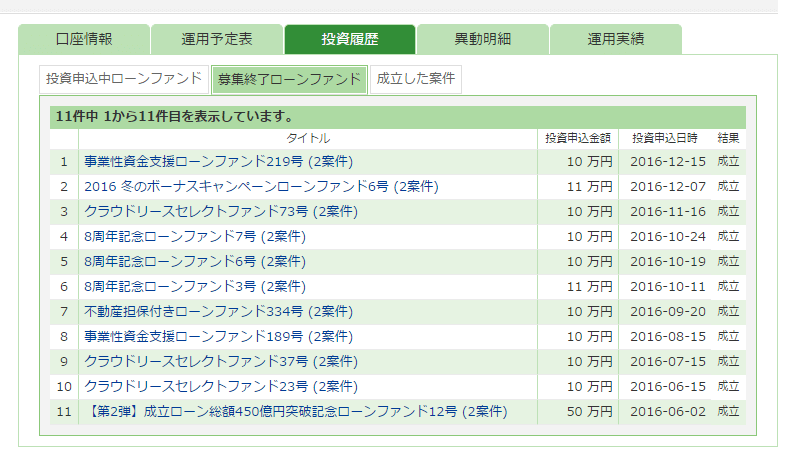Select the date 2016-06-15
The height and width of the screenshot is (474, 807).
[x=668, y=387]
